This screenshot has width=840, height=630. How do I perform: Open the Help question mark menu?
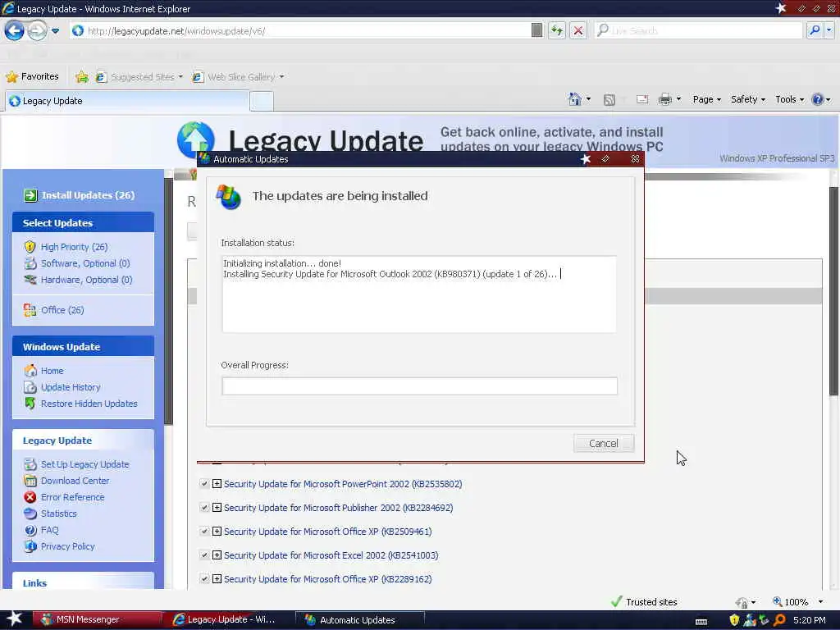click(820, 99)
